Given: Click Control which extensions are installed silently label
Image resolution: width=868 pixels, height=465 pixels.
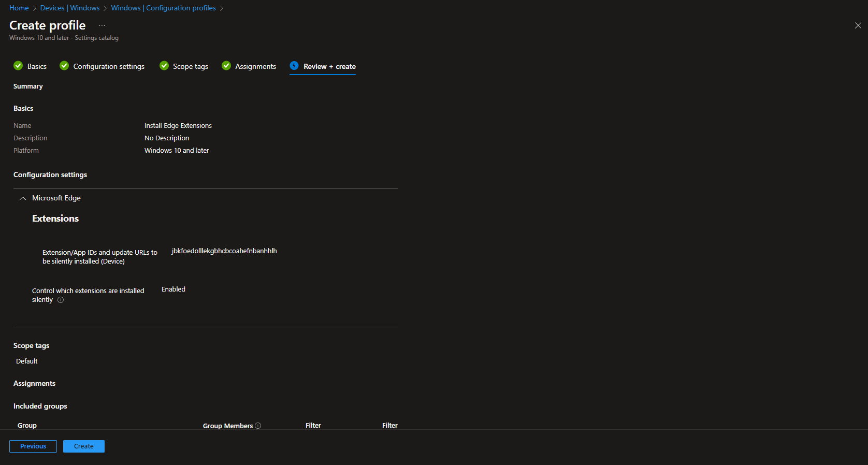Looking at the screenshot, I should [x=88, y=295].
